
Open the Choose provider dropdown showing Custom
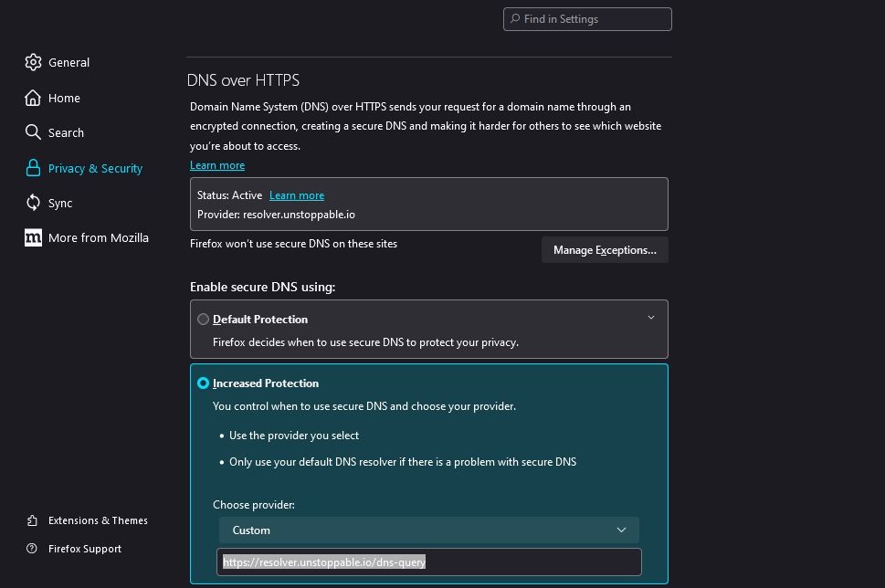coord(428,530)
